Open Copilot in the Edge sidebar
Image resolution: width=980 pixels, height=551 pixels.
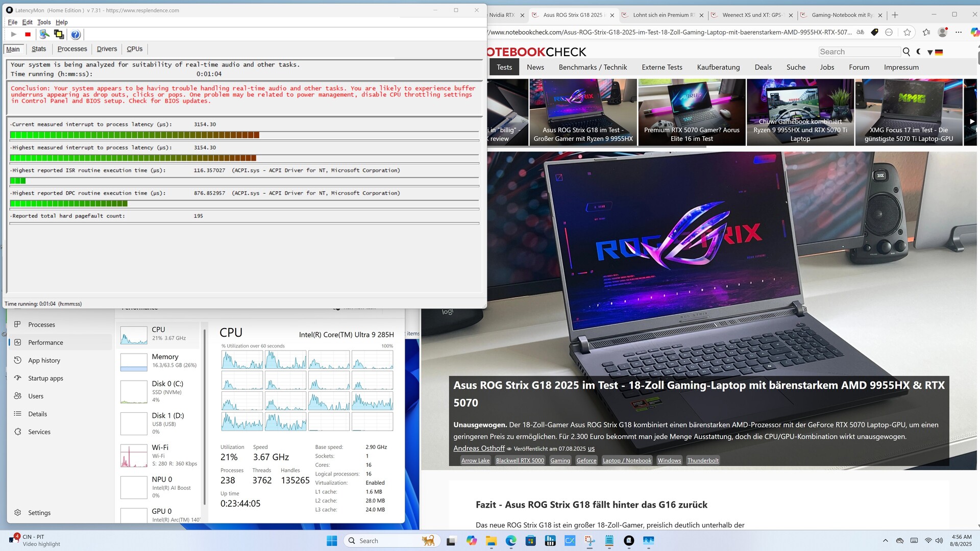pyautogui.click(x=974, y=32)
